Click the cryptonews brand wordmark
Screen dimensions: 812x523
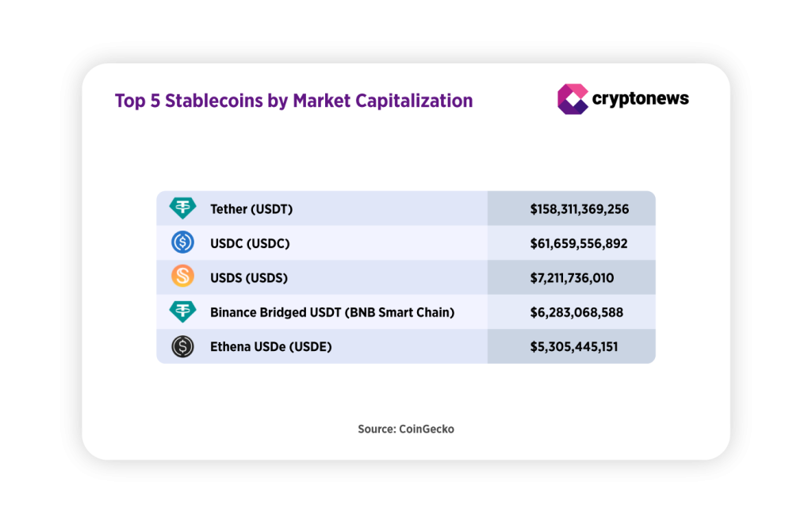[x=641, y=99]
